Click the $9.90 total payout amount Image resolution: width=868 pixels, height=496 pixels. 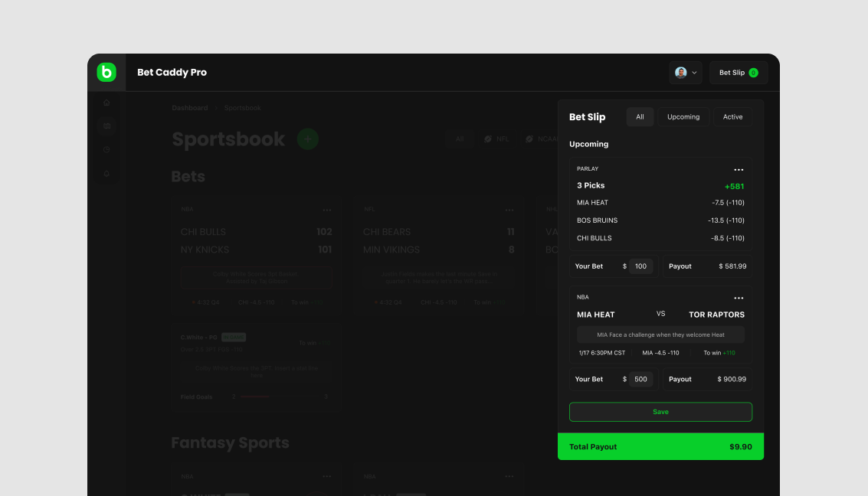coord(741,447)
